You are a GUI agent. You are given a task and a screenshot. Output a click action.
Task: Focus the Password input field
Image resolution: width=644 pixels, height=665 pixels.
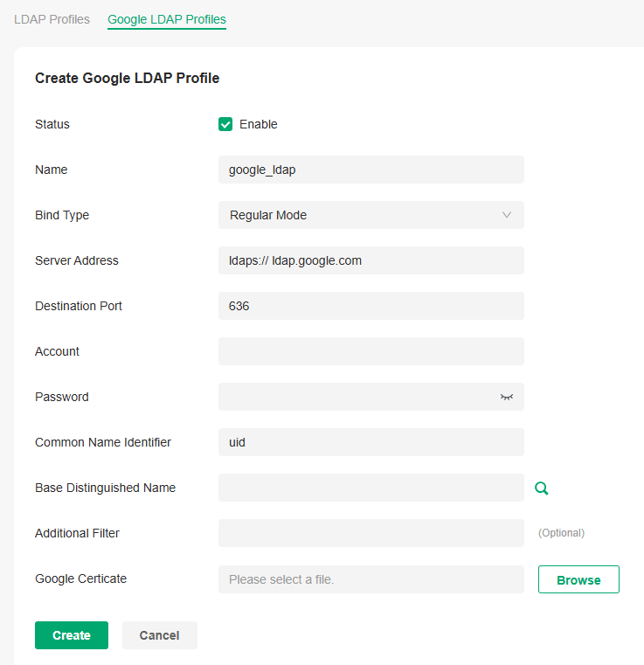point(371,397)
